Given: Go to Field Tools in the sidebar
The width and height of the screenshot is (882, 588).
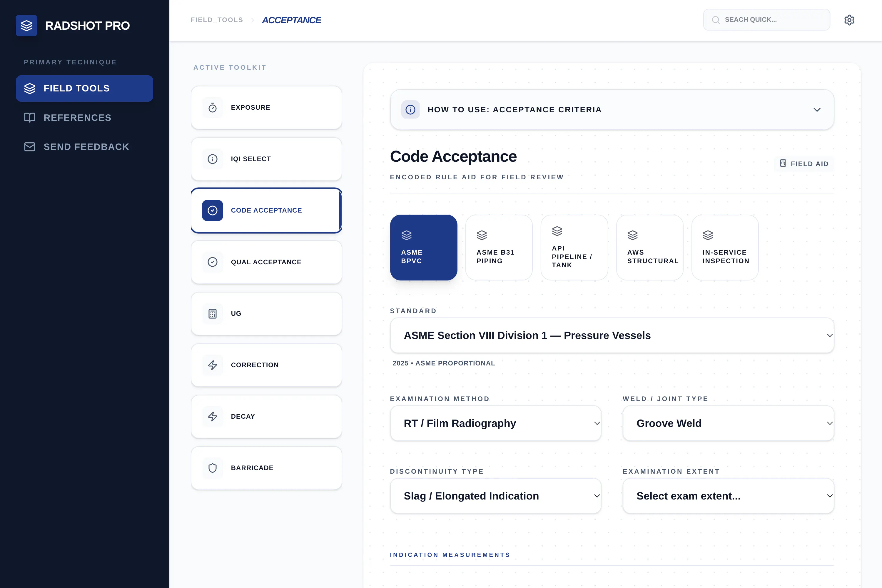Looking at the screenshot, I should click(x=84, y=88).
